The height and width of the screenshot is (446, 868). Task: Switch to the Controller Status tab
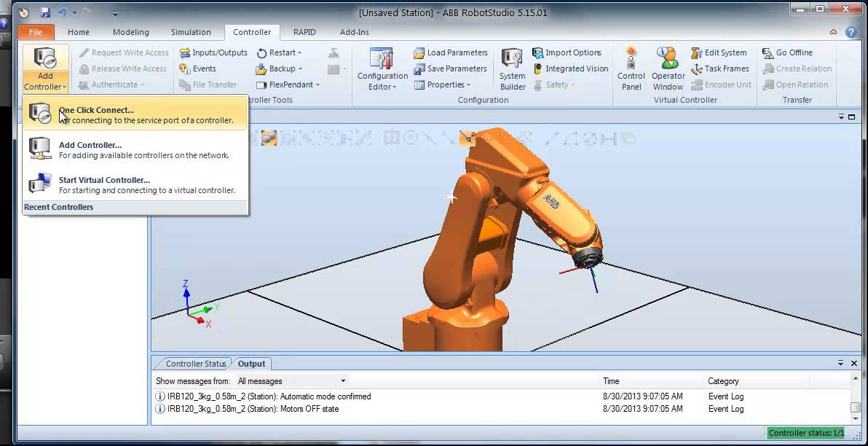pyautogui.click(x=196, y=364)
